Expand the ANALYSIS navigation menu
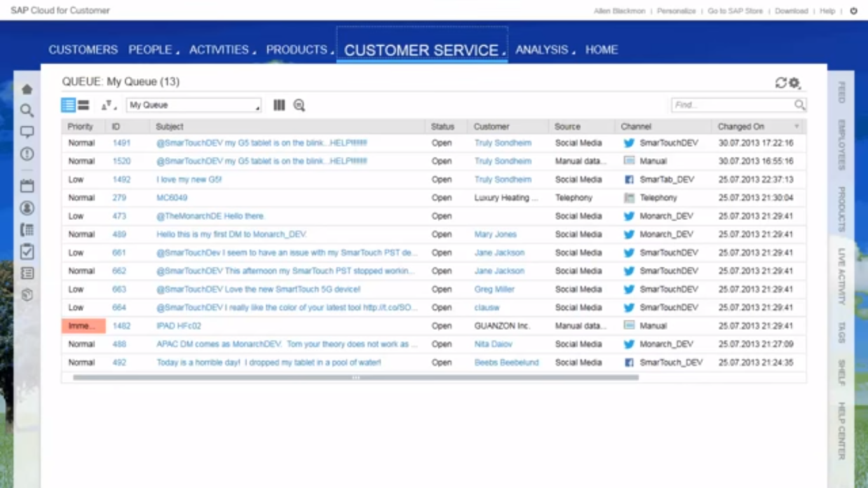The height and width of the screenshot is (488, 868). tap(545, 50)
